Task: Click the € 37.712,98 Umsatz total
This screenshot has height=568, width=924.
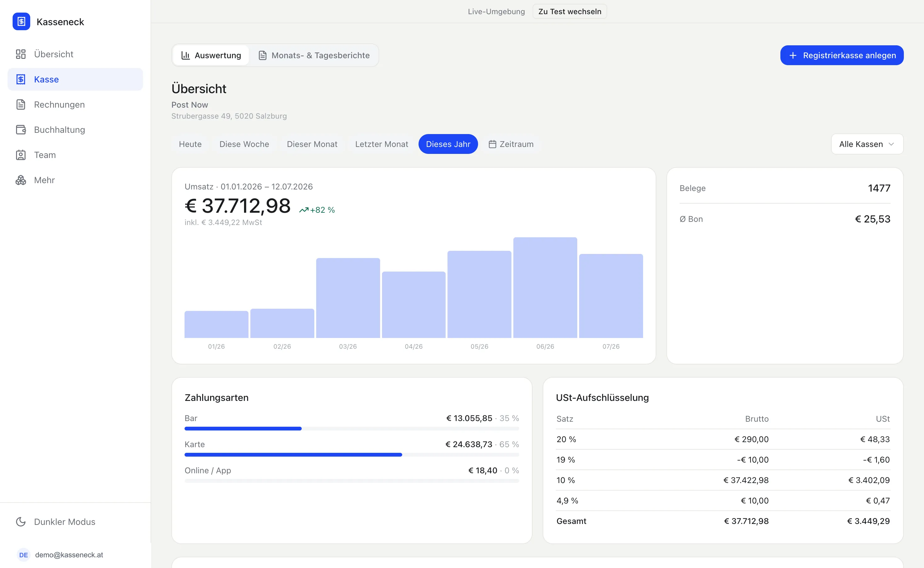Action: [237, 206]
